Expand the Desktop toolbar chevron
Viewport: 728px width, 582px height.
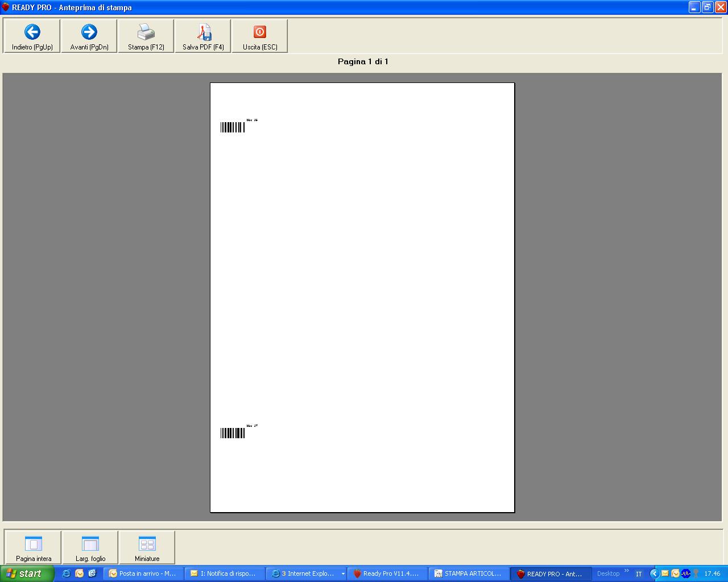click(627, 571)
